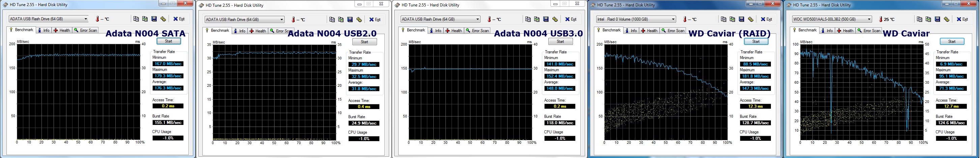
Task: Open Error Scan tab in leftmost window
Action: pyautogui.click(x=86, y=30)
